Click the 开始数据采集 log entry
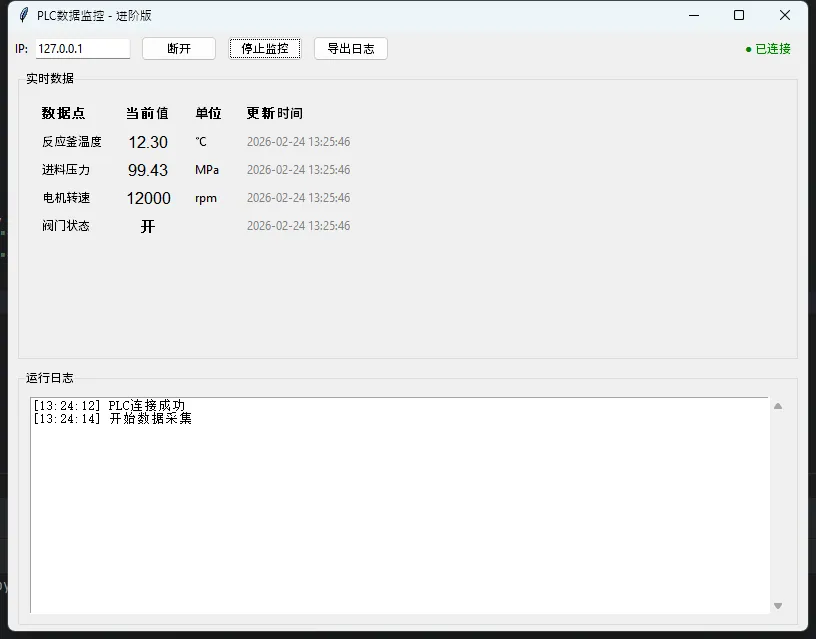 point(112,418)
